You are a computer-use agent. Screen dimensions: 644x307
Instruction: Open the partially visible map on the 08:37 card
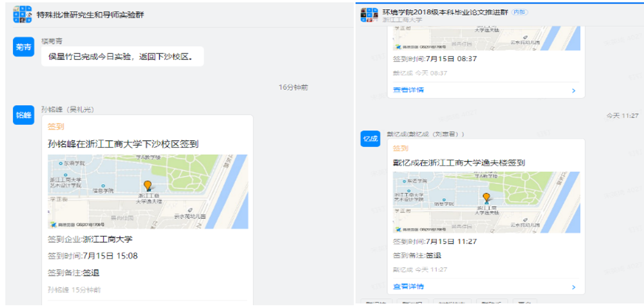pyautogui.click(x=486, y=38)
